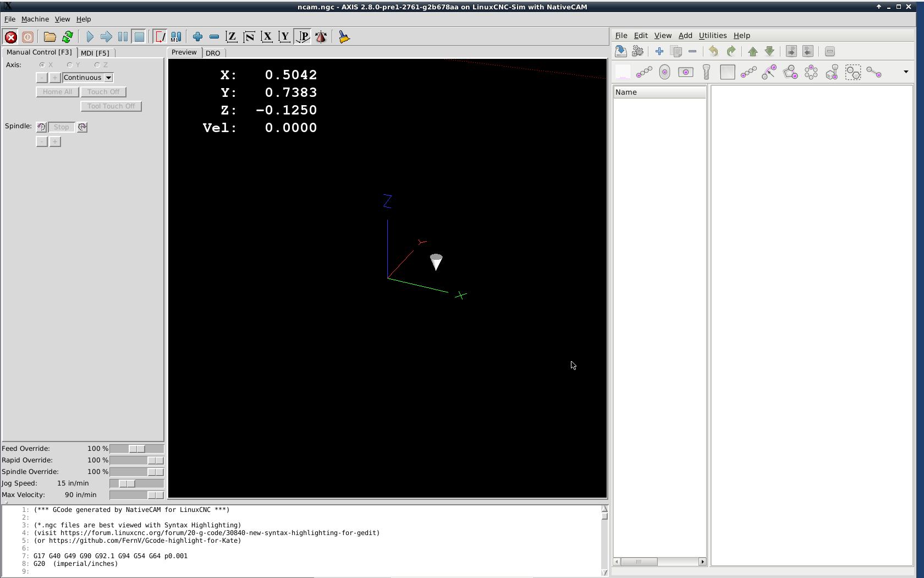Viewport: 924px width, 578px height.
Task: Start the spindle counterclockwise icon
Action: tap(42, 127)
